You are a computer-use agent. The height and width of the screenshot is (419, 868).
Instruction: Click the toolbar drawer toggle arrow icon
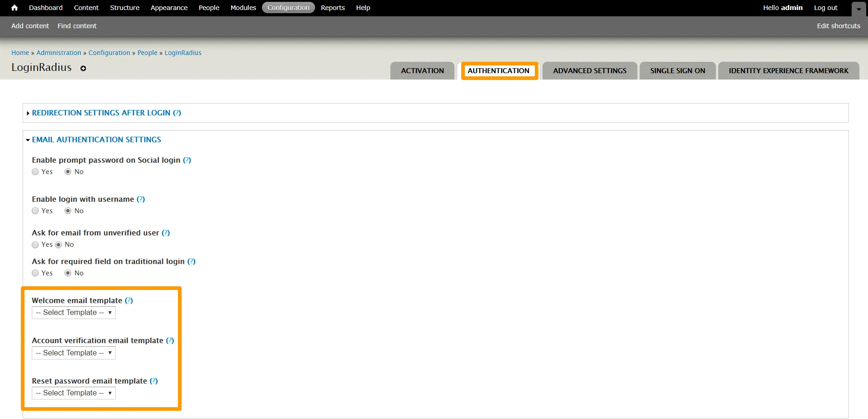[x=858, y=9]
